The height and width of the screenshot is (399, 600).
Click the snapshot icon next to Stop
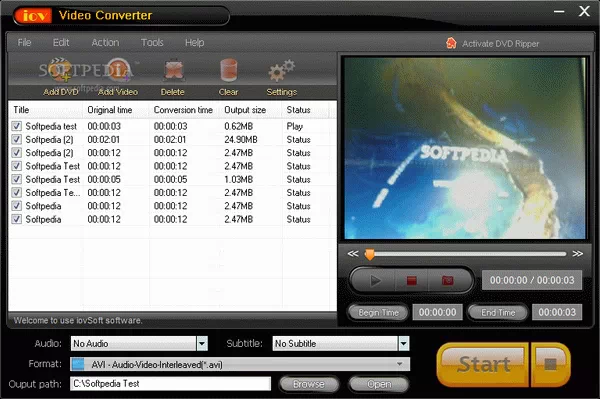tap(448, 281)
